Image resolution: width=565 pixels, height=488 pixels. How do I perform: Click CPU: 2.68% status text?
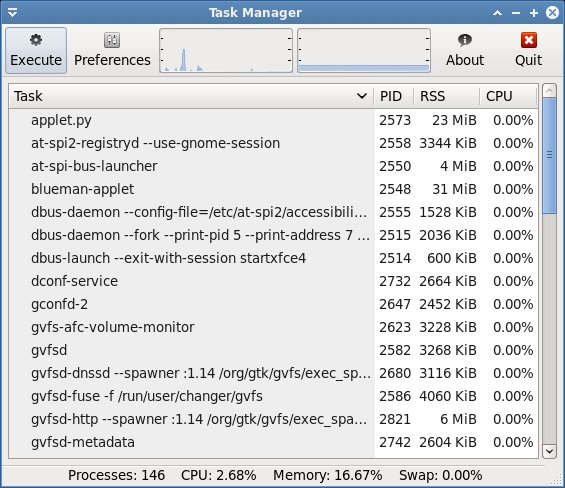219,475
